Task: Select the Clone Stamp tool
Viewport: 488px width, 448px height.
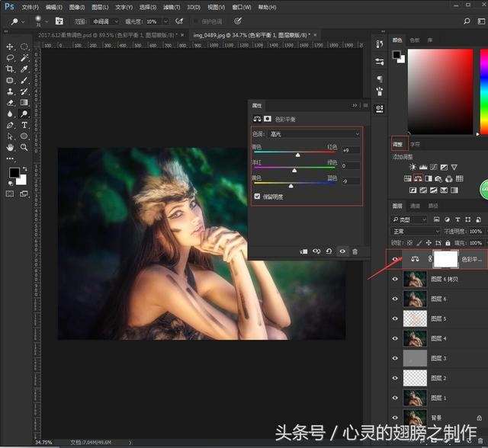Action: coord(10,91)
